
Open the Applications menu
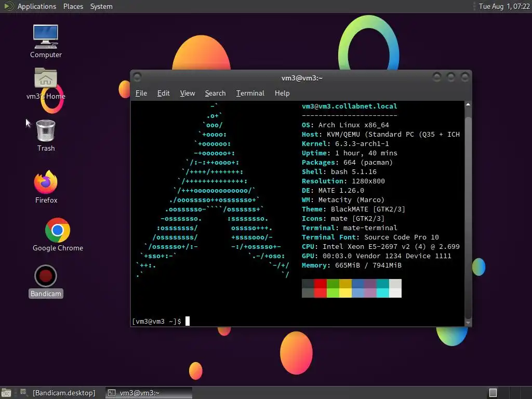(37, 6)
